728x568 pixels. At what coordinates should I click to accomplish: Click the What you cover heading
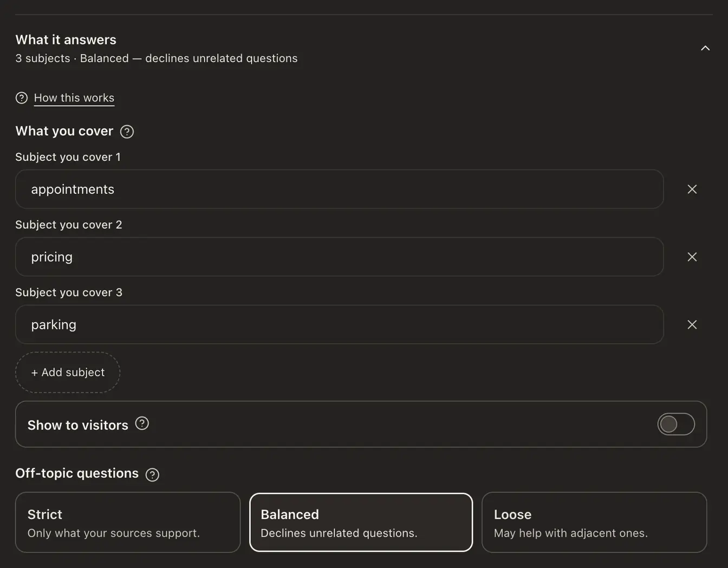tap(64, 131)
